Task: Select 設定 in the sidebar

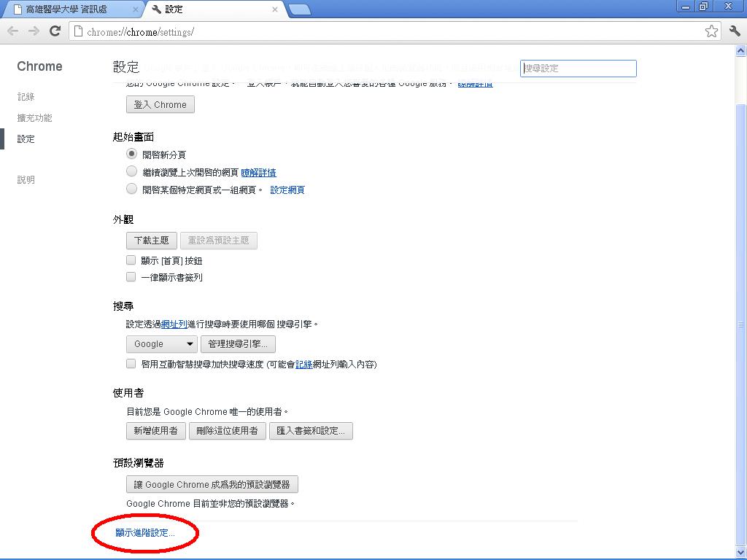Action: click(26, 139)
